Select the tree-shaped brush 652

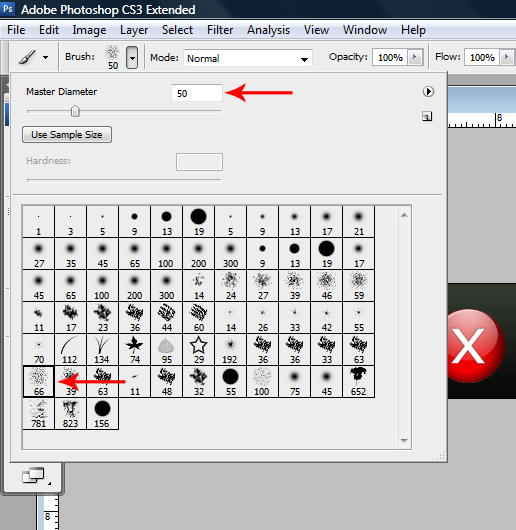pos(359,382)
